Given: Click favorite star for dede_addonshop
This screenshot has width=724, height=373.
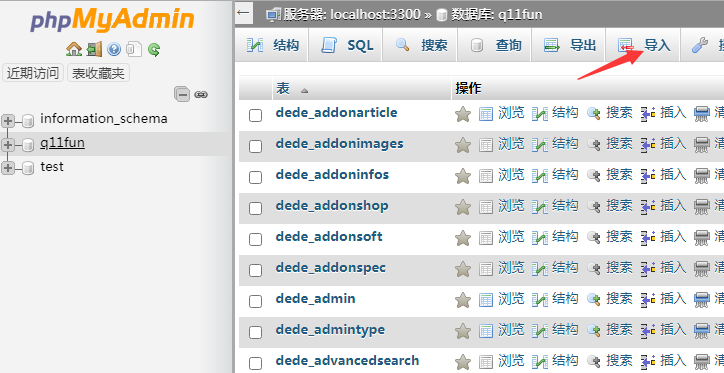Looking at the screenshot, I should 463,207.
